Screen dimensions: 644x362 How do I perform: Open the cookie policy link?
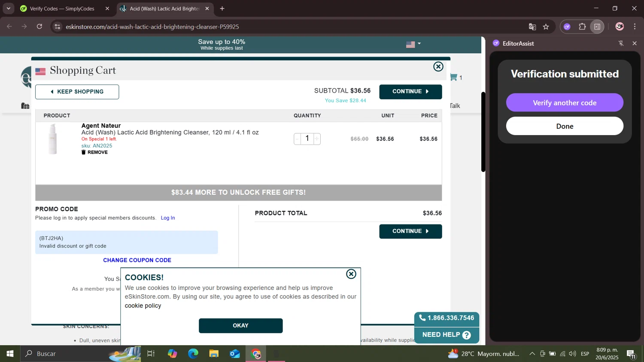(143, 306)
